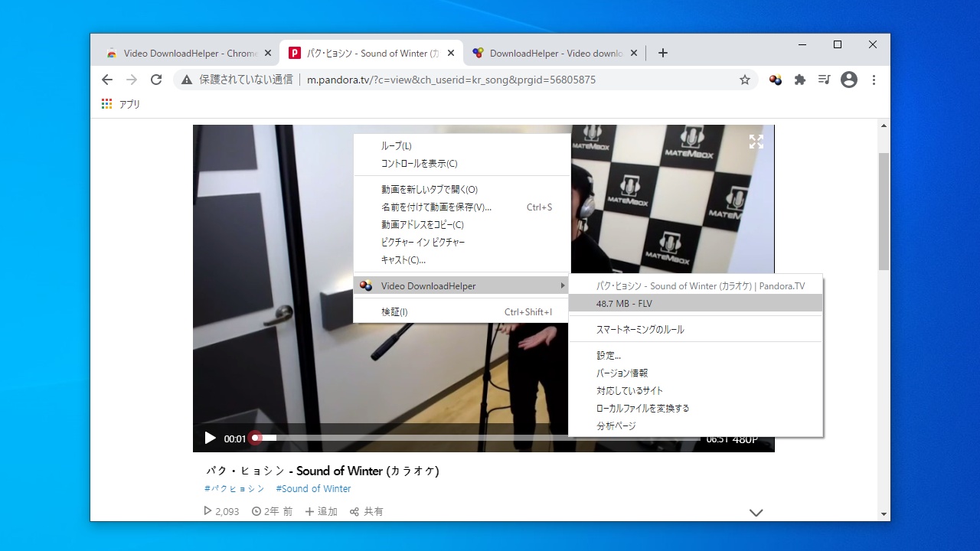The image size is (980, 551).
Task: Click the scrollbar down arrow
Action: tap(884, 514)
